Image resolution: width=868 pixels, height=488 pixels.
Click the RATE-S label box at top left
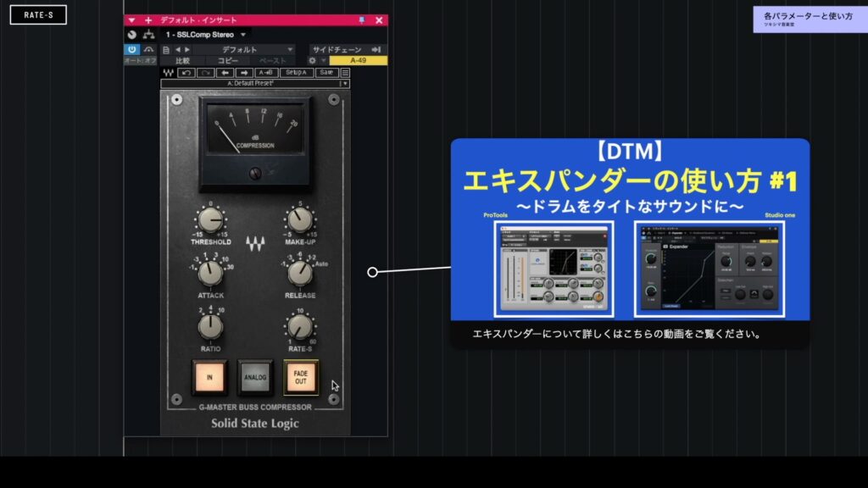38,15
